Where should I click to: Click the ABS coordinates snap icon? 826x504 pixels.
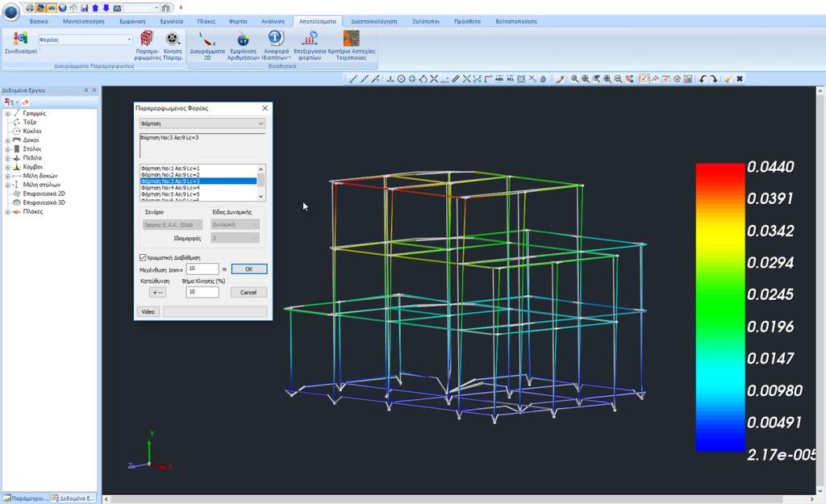click(499, 79)
